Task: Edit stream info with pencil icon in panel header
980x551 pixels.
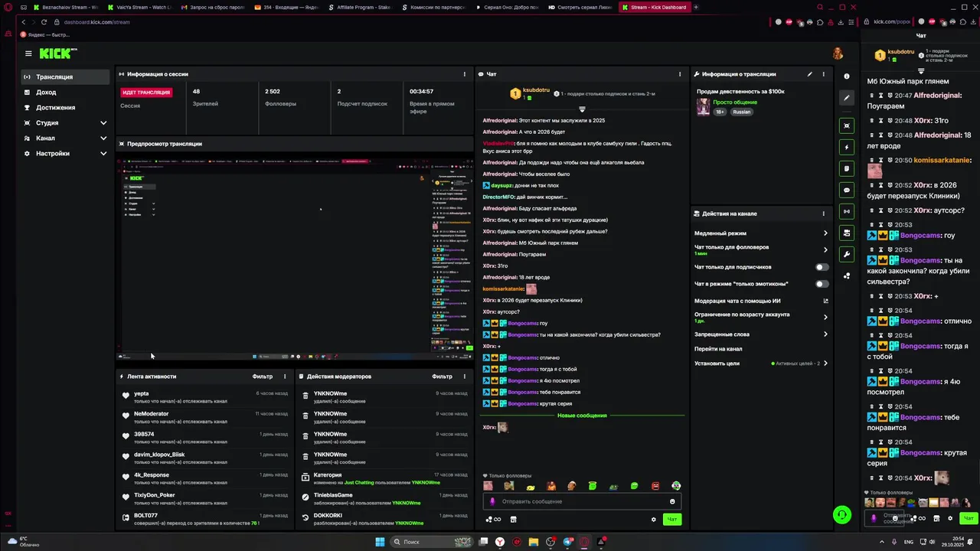Action: [x=809, y=74]
